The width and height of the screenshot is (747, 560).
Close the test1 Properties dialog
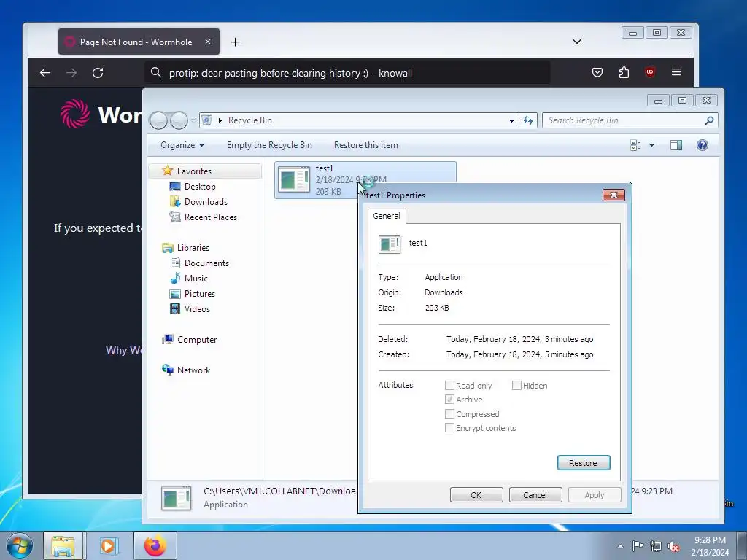point(614,195)
